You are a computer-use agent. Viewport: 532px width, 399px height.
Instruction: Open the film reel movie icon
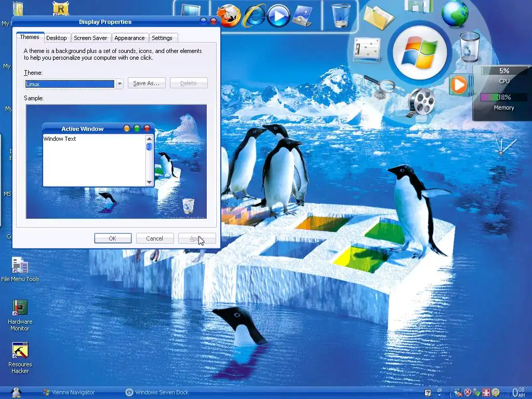tap(421, 102)
